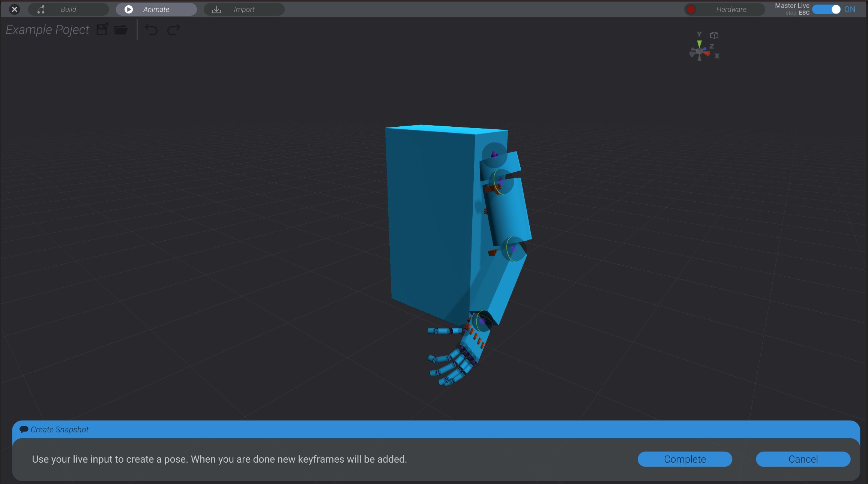The image size is (868, 484).
Task: Save the Example Poject file
Action: (x=102, y=30)
